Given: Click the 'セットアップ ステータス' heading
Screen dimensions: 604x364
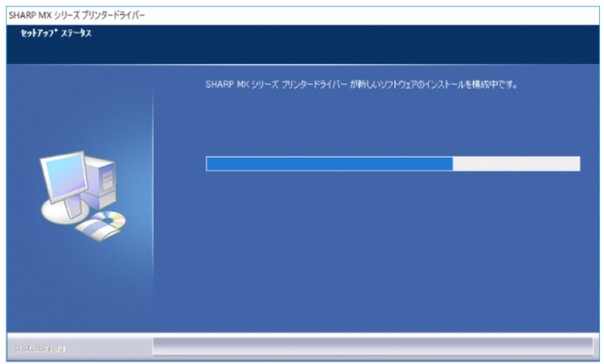Looking at the screenshot, I should click(56, 34).
